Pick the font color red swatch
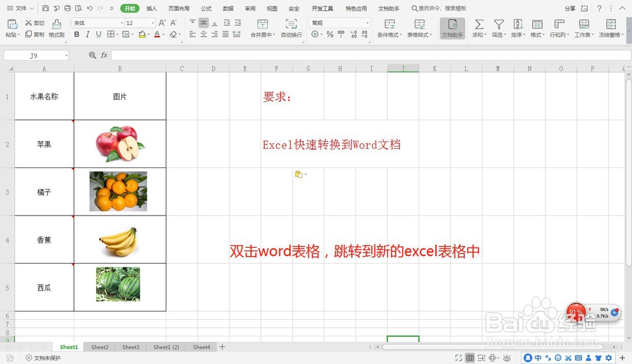The image size is (632, 364). (x=157, y=37)
